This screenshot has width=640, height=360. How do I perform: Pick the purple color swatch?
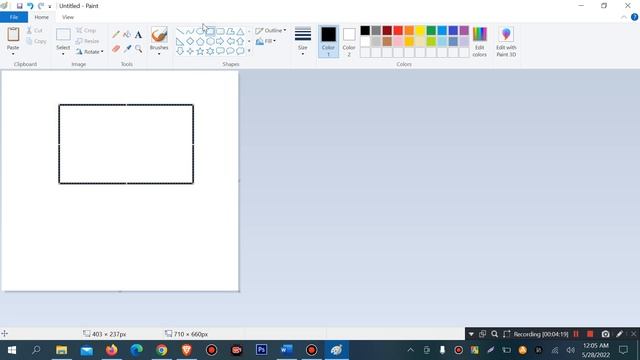point(464,31)
